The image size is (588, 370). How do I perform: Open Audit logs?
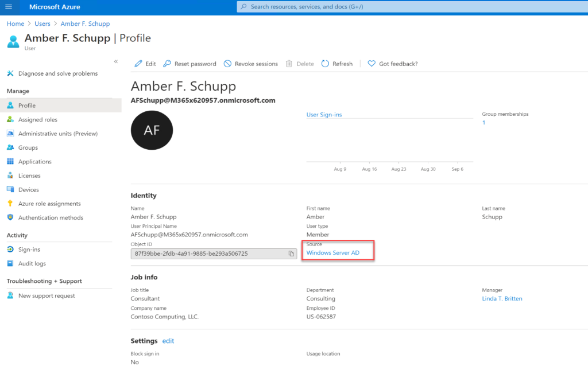[x=32, y=263]
